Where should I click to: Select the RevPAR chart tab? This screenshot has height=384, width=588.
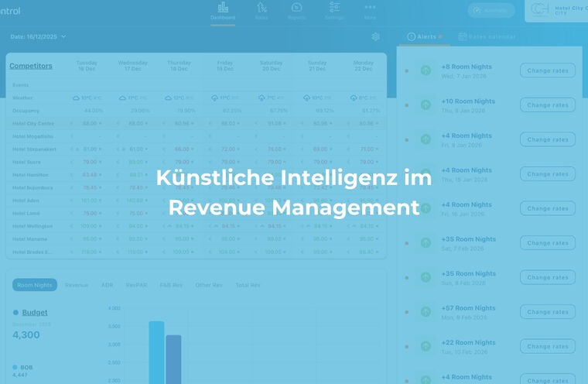(136, 285)
